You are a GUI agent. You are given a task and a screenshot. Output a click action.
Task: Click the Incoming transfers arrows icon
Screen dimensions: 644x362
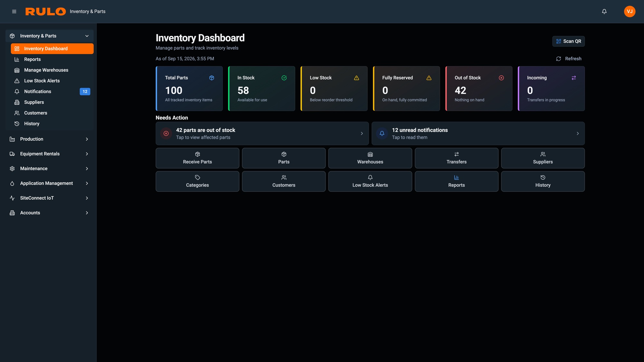574,78
